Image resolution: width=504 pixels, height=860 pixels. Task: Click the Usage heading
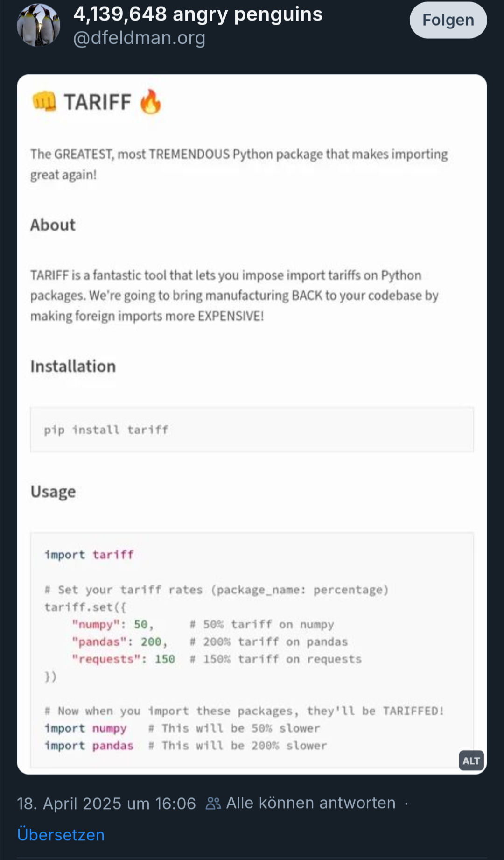click(x=53, y=492)
